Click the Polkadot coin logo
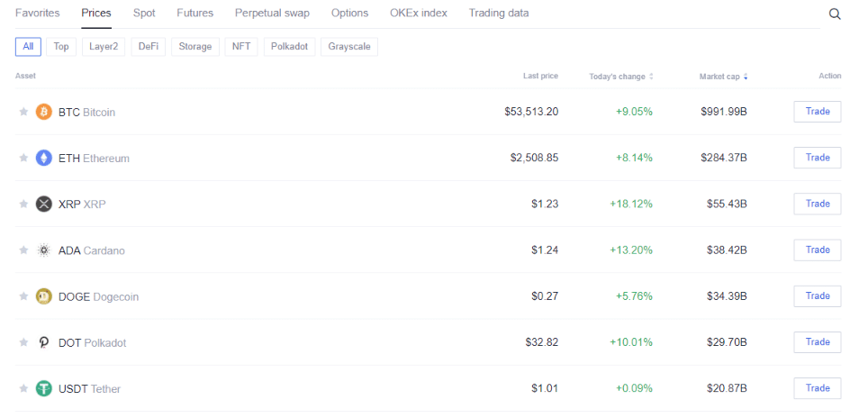The height and width of the screenshot is (418, 868). click(43, 342)
